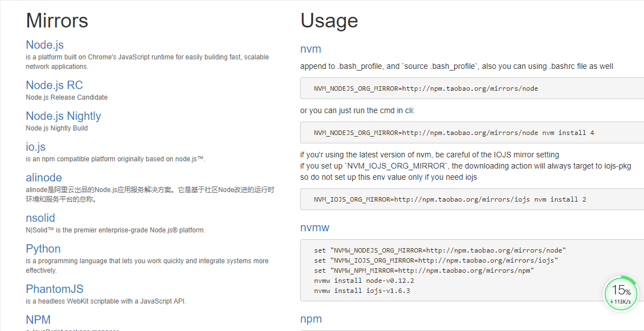The width and height of the screenshot is (644, 331).
Task: Open the Node.js RC mirror link
Action: pyautogui.click(x=54, y=85)
